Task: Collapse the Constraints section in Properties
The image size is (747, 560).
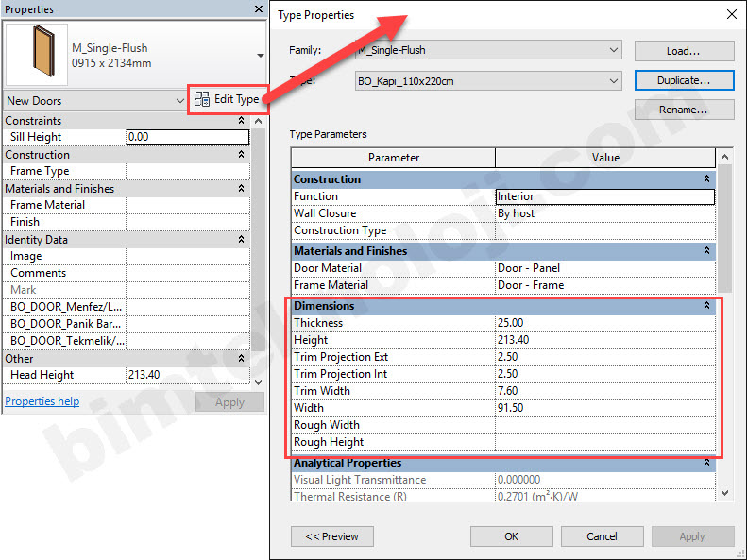Action: coord(242,121)
